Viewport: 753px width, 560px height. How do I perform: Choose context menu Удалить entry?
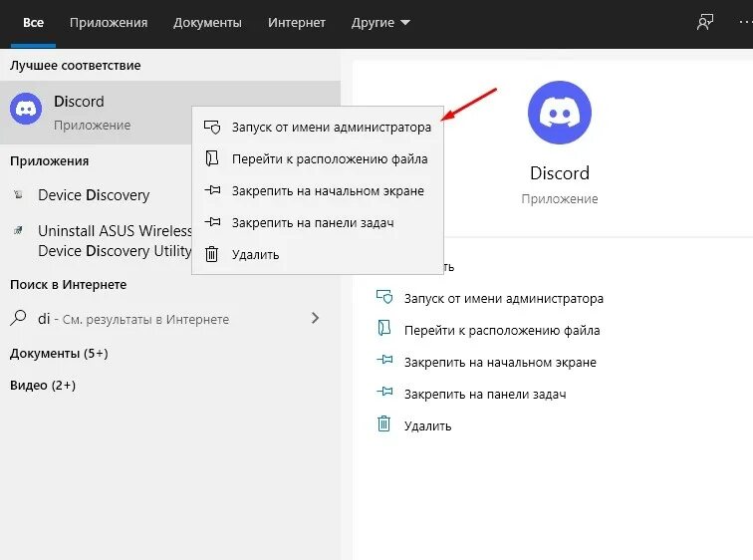(x=318, y=254)
